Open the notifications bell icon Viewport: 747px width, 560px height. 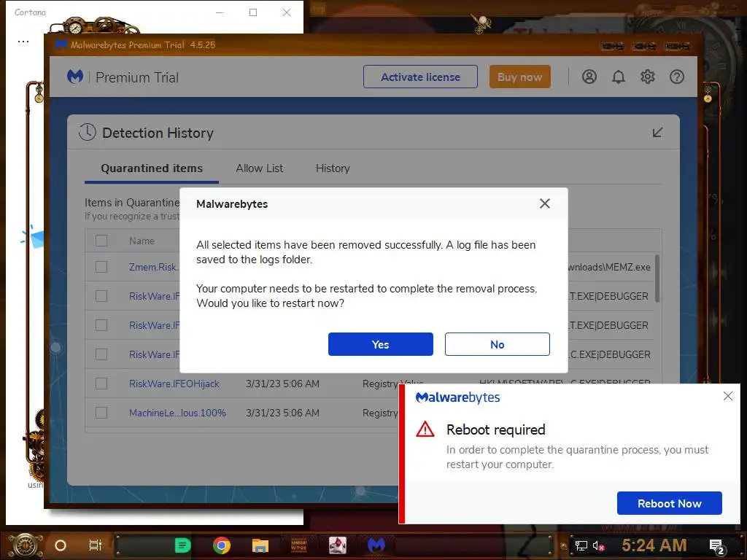[x=619, y=77]
